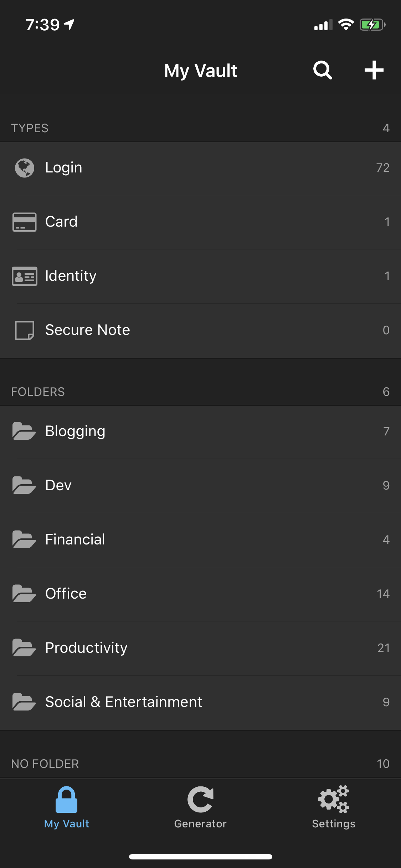Tap the search magnifier icon

click(323, 70)
